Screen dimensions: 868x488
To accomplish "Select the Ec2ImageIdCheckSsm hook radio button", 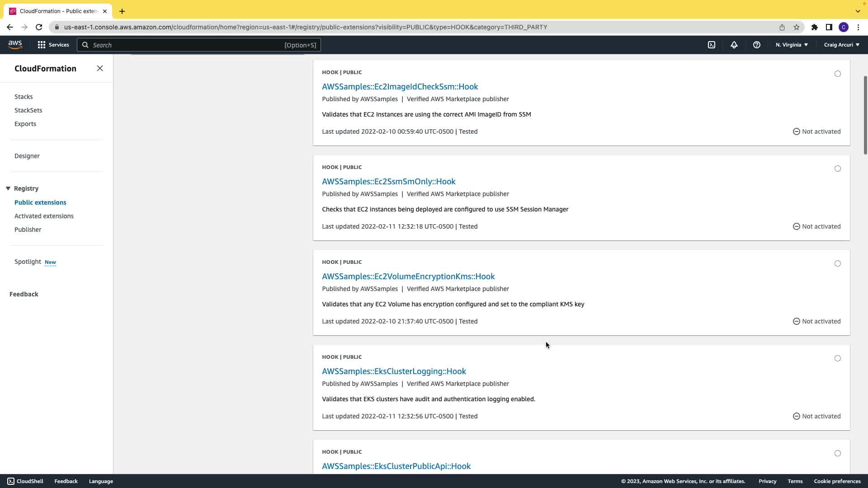I will 838,74.
